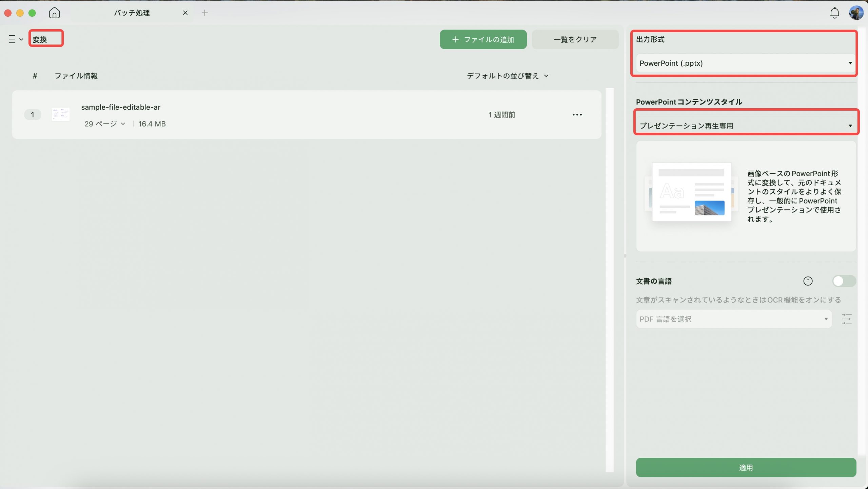
Task: Click the 1 週間前 date text
Action: (501, 115)
